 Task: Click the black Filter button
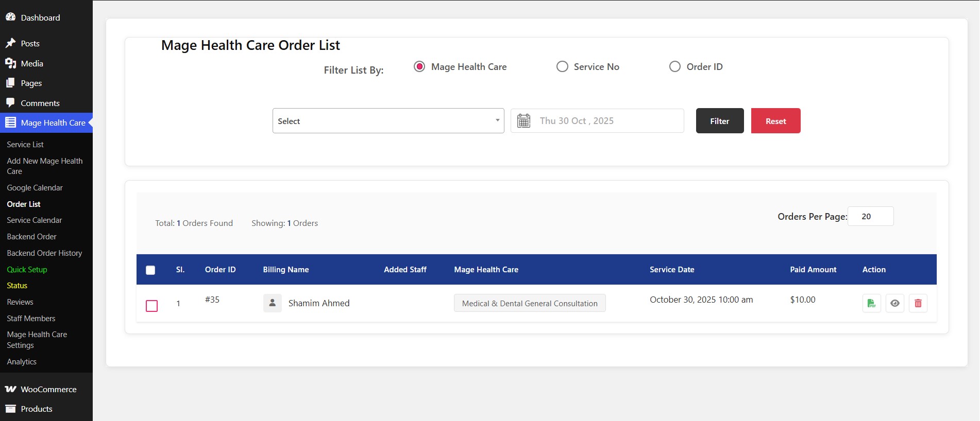pos(719,121)
